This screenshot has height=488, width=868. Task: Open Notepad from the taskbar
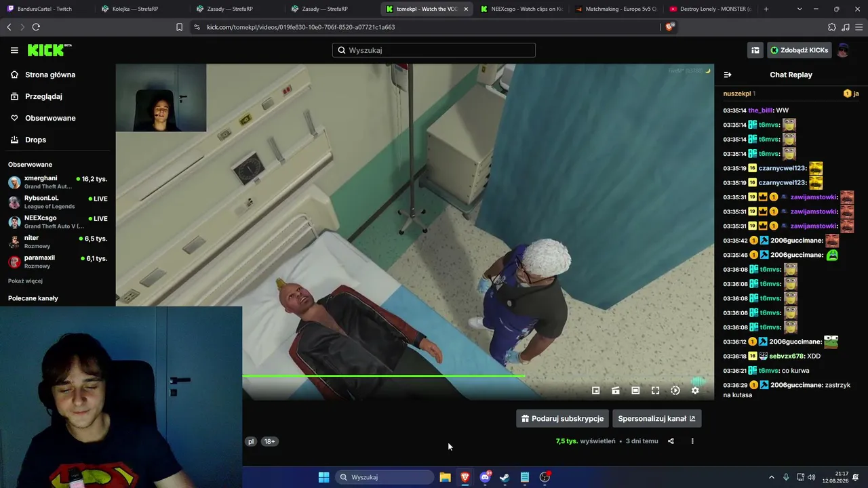(525, 477)
